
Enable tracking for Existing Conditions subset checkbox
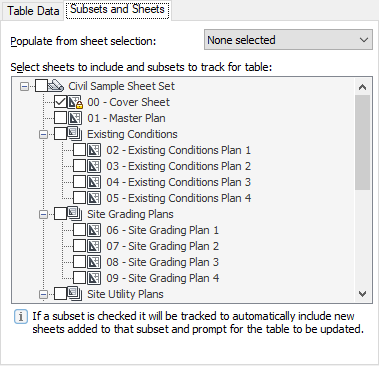[60, 134]
